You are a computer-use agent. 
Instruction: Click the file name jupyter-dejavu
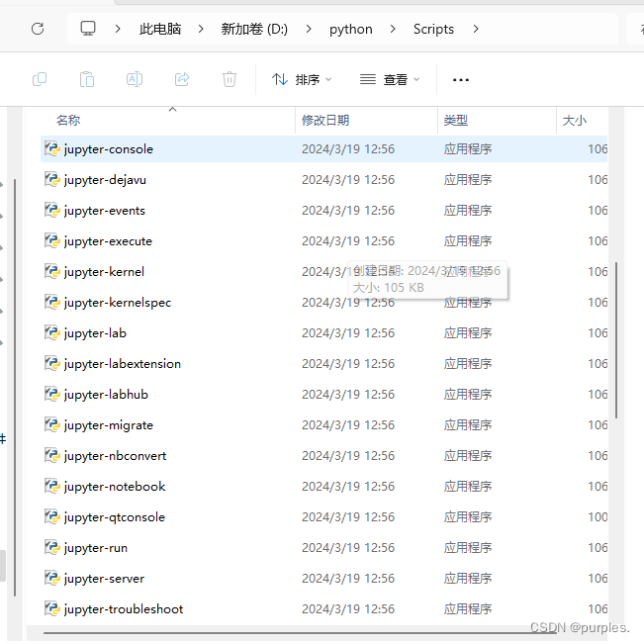[105, 180]
